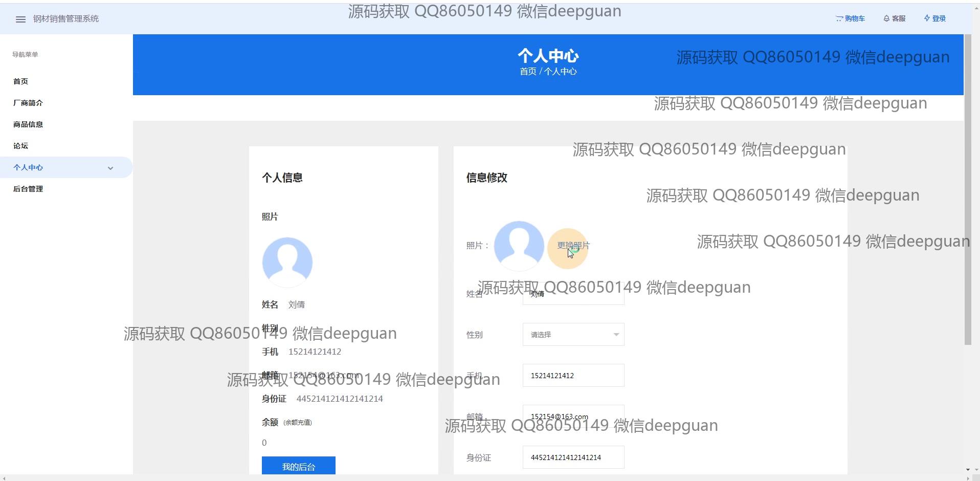
Task: Open 厂商简介 from the sidebar
Action: (x=28, y=103)
